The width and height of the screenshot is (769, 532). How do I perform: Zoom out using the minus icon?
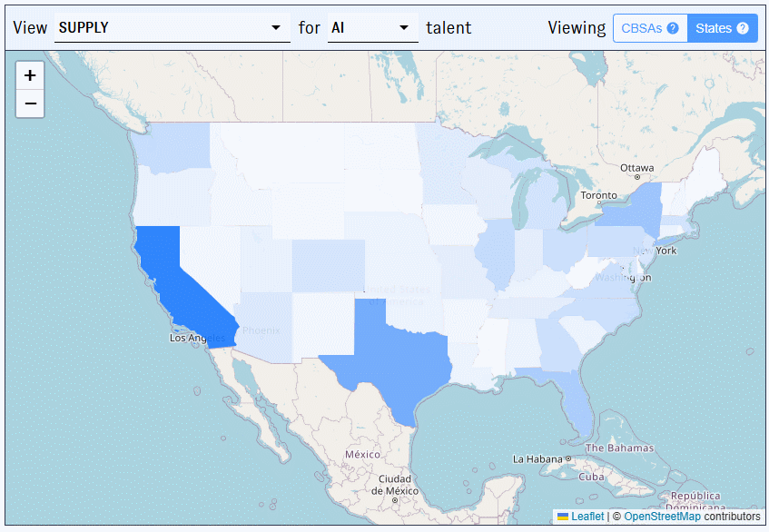point(30,103)
